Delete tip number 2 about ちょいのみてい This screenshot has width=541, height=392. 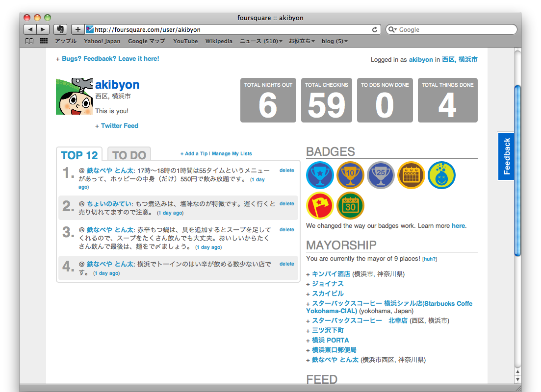[287, 204]
